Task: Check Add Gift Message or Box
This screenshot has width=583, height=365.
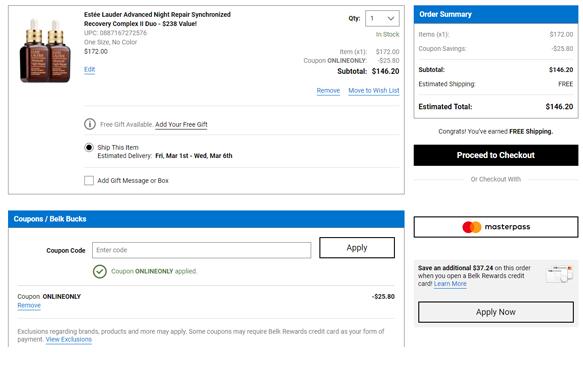Action: (89, 181)
